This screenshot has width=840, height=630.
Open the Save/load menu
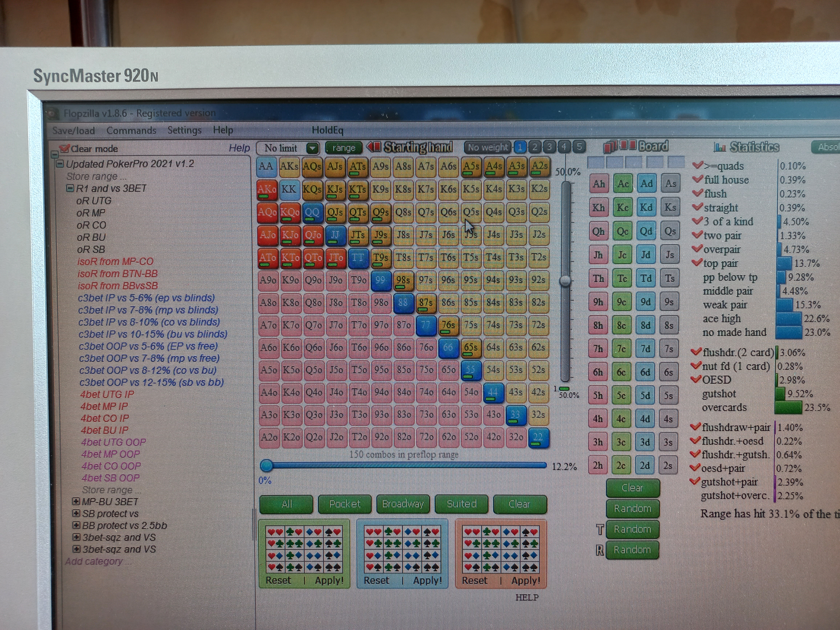coord(74,131)
